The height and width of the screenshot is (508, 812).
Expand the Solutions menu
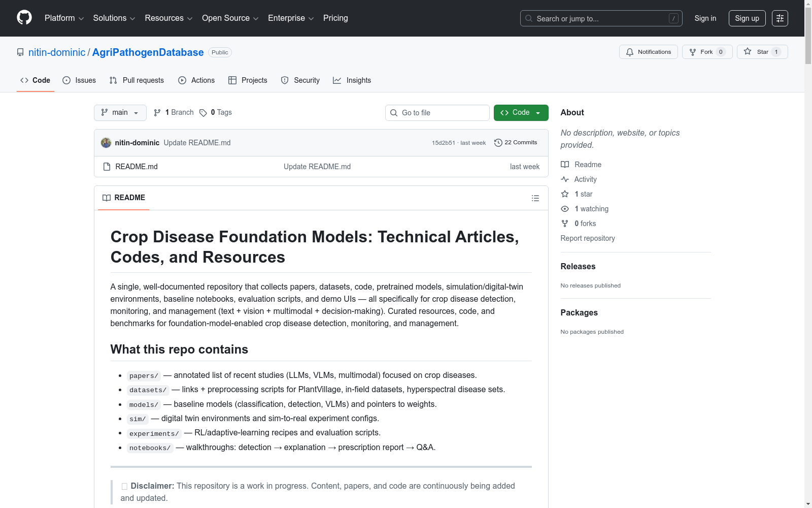click(x=114, y=18)
